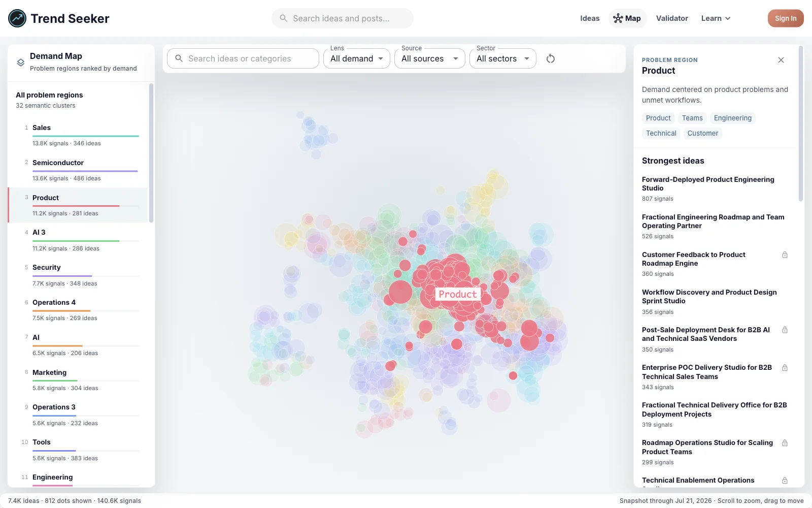Click the lock icon on Enterprise POC Delivery Studio
Image resolution: width=812 pixels, height=508 pixels.
pos(785,368)
